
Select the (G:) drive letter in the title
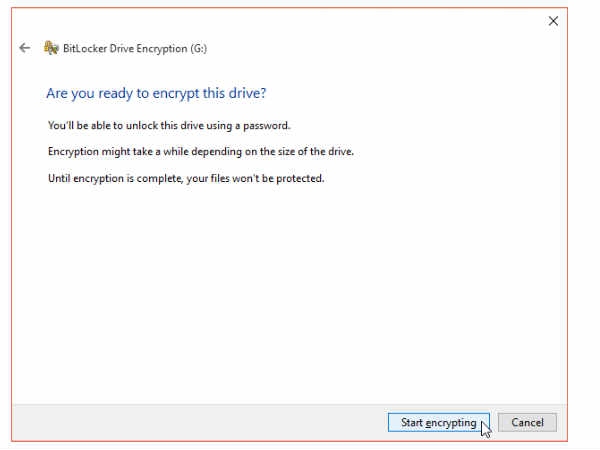coord(198,49)
